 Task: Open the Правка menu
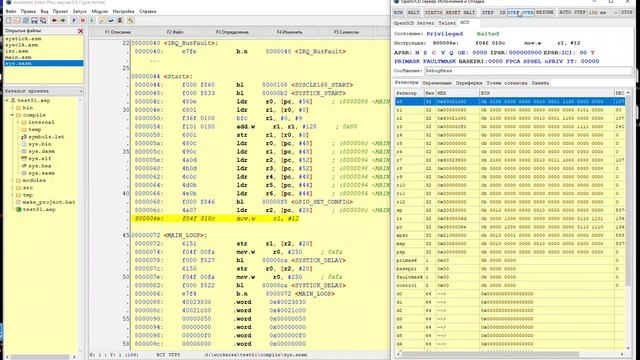[28, 11]
